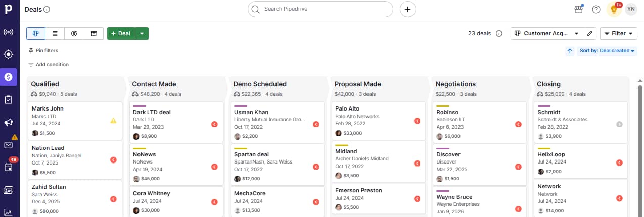
Task: Click the info icon beside 23 deals
Action: click(x=499, y=33)
